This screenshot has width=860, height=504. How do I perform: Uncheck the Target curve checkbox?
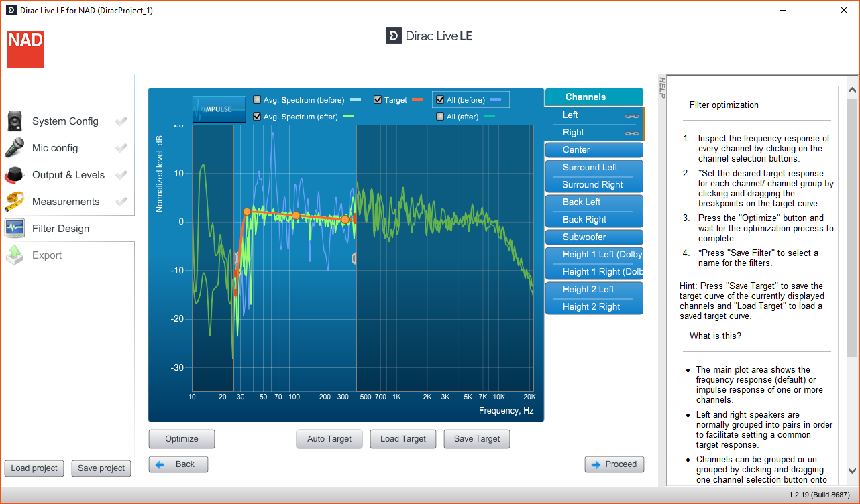pos(378,100)
